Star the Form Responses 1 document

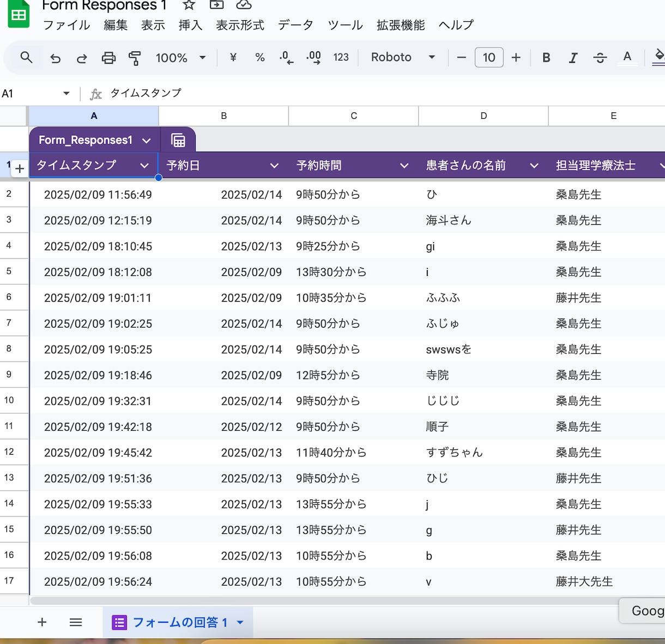pos(189,5)
